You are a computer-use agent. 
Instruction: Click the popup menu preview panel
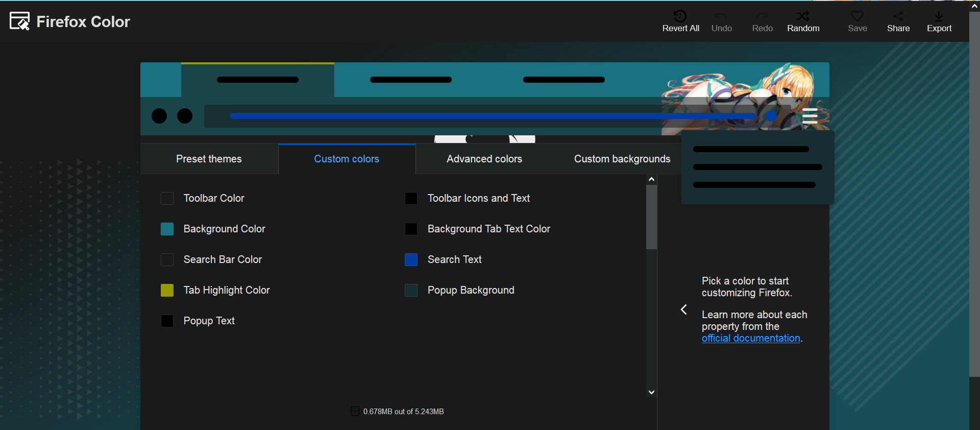click(758, 168)
